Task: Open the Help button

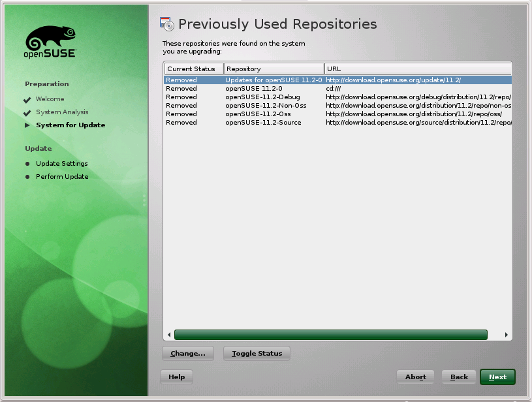Action: pyautogui.click(x=176, y=377)
